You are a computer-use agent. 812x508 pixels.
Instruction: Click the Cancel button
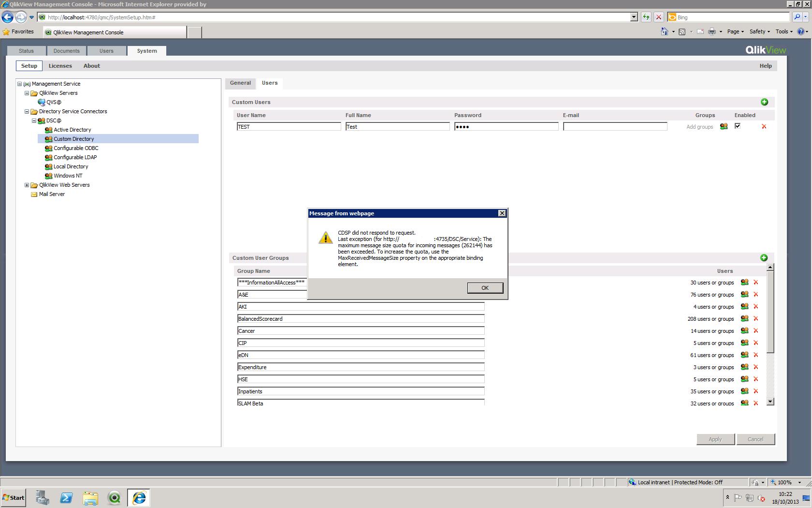pyautogui.click(x=755, y=439)
